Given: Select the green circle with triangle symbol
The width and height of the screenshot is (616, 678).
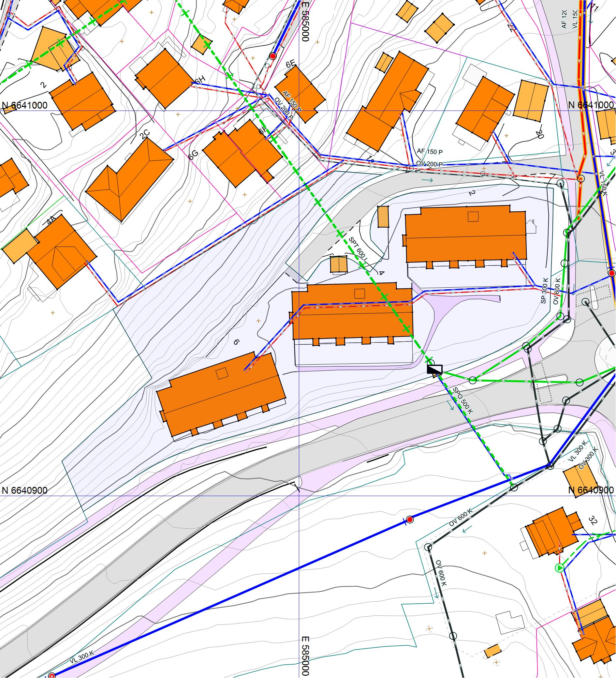Looking at the screenshot, I should coord(559,568).
